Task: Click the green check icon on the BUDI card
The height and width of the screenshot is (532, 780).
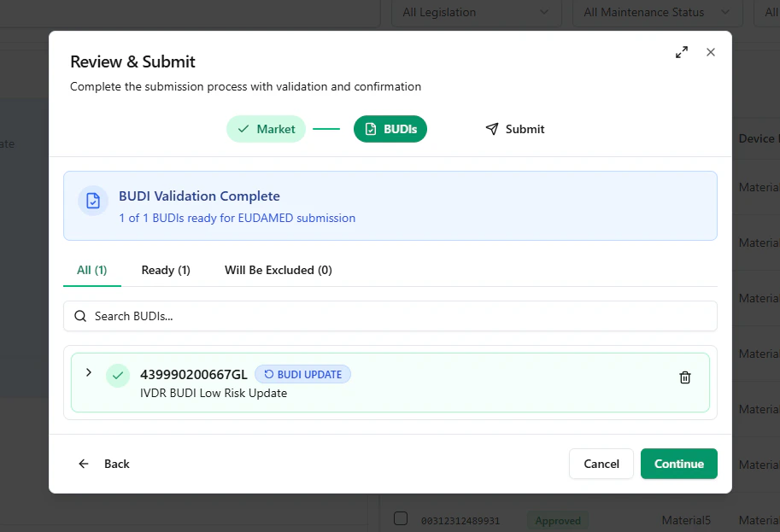Action: coord(118,375)
